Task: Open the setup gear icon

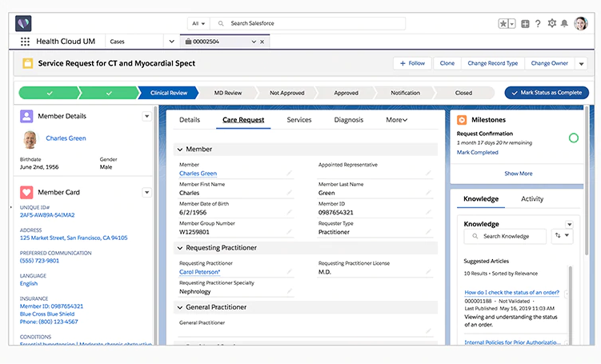Action: pos(552,23)
